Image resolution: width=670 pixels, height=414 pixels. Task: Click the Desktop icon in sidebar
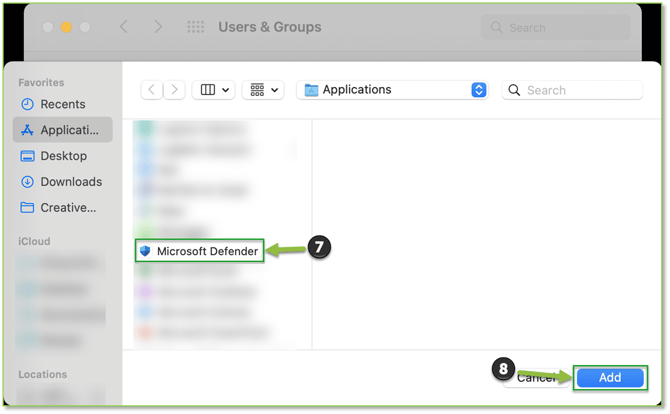pos(28,156)
